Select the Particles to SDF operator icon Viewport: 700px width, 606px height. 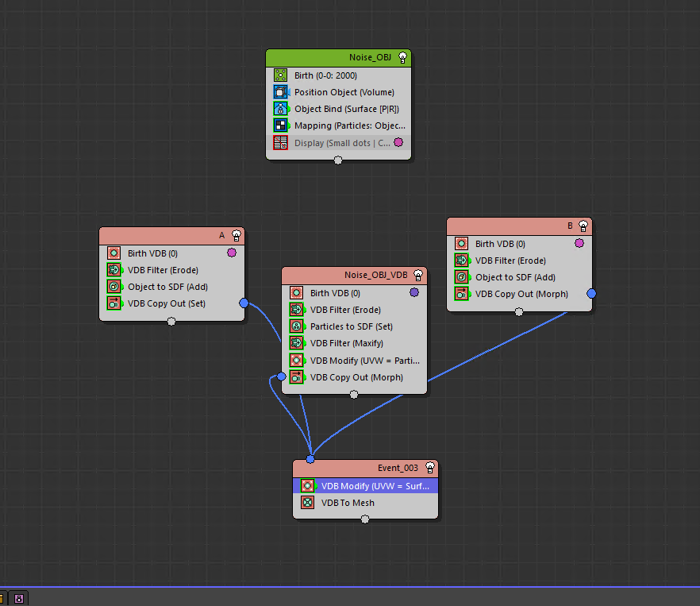coord(296,326)
